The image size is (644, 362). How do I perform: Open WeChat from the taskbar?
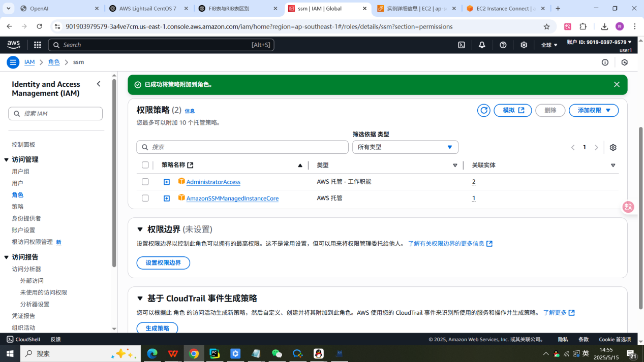point(277,353)
